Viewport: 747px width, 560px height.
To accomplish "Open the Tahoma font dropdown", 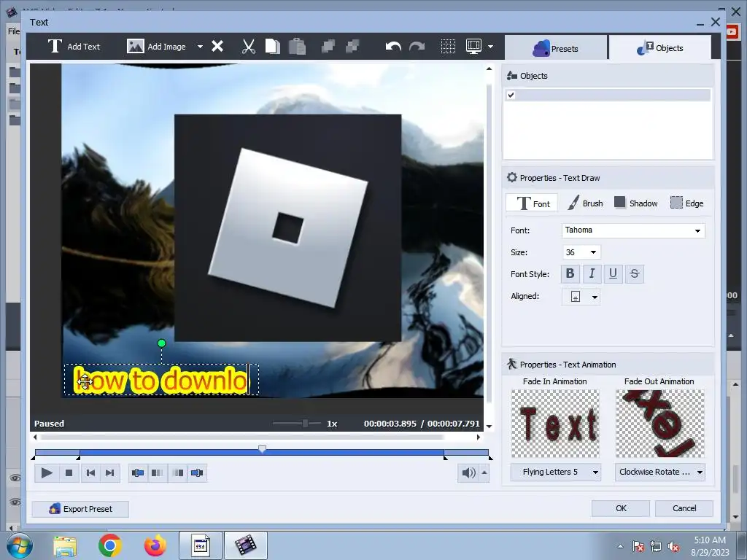I will [x=633, y=230].
